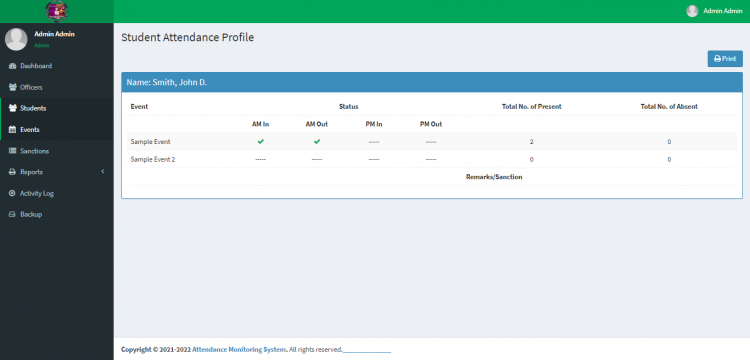This screenshot has width=750, height=360.
Task: Click the Print button
Action: tap(725, 59)
